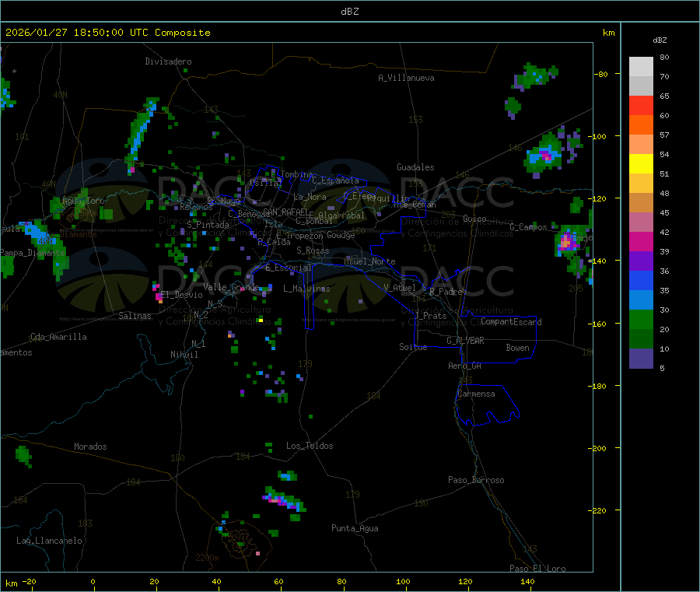Select the magenta 39-42 dBZ swatch
The image size is (700, 592).
[641, 241]
